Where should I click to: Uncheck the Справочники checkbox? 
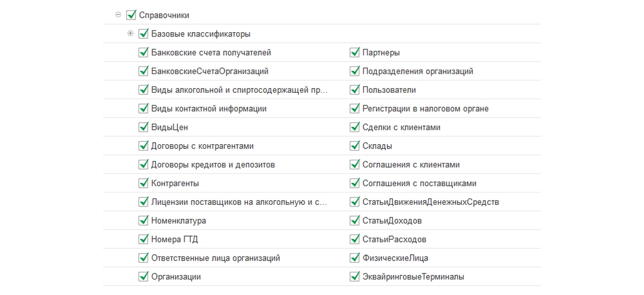click(131, 15)
